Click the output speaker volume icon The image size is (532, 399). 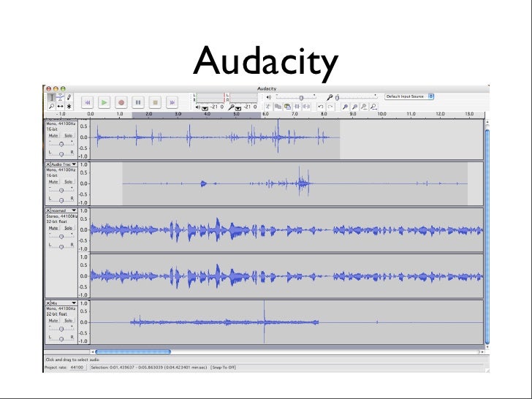[269, 97]
